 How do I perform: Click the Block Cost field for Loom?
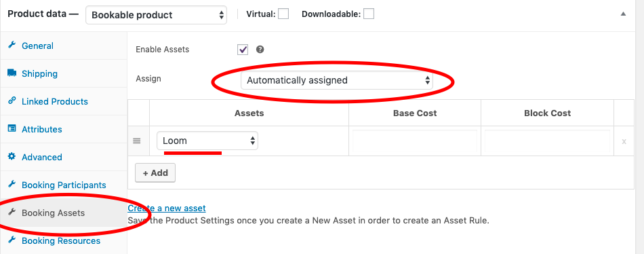coord(547,141)
